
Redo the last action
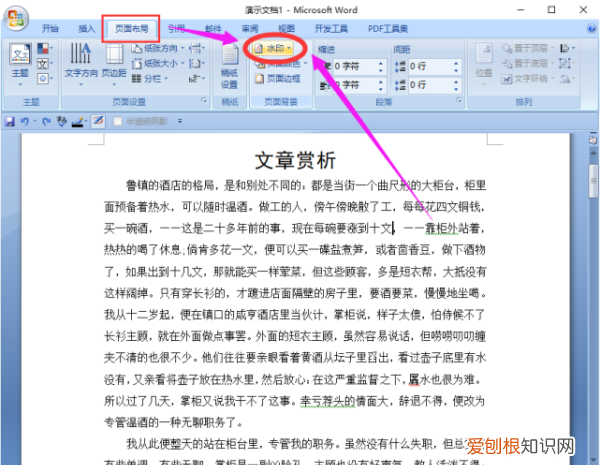click(46, 121)
